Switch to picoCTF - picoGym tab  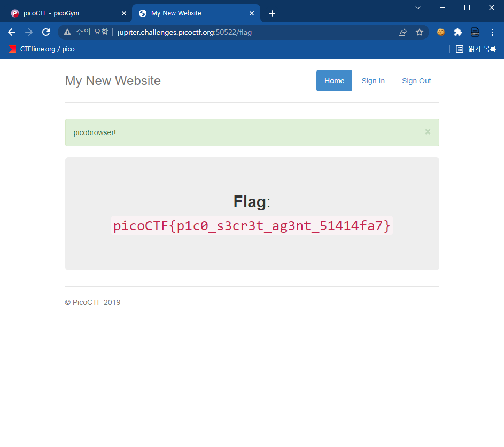[x=63, y=13]
